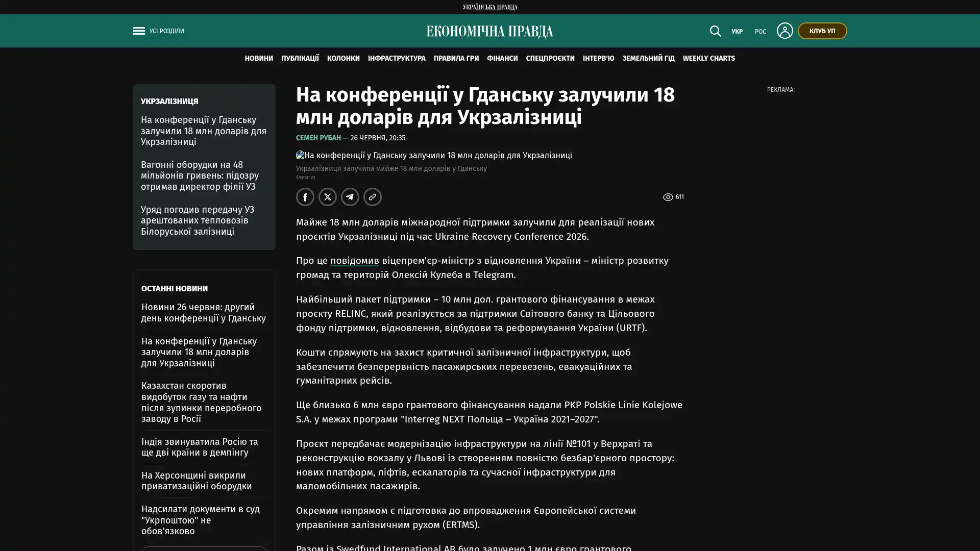The width and height of the screenshot is (980, 551).
Task: Follow the повідомив hyperlink
Action: pyautogui.click(x=355, y=261)
